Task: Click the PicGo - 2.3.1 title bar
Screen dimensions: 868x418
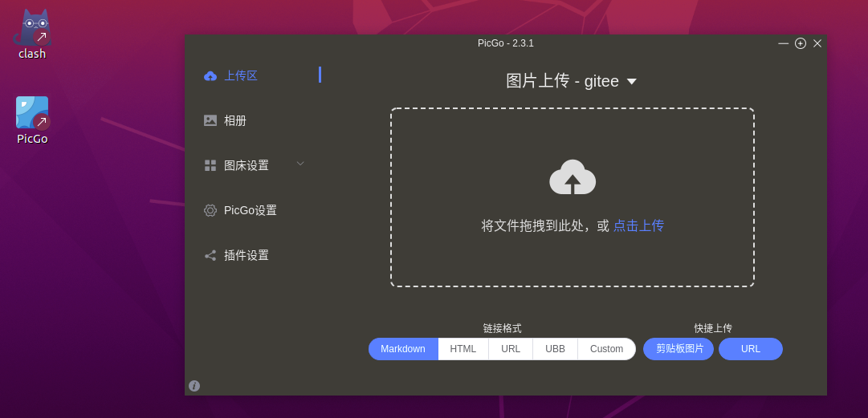Action: pyautogui.click(x=506, y=43)
